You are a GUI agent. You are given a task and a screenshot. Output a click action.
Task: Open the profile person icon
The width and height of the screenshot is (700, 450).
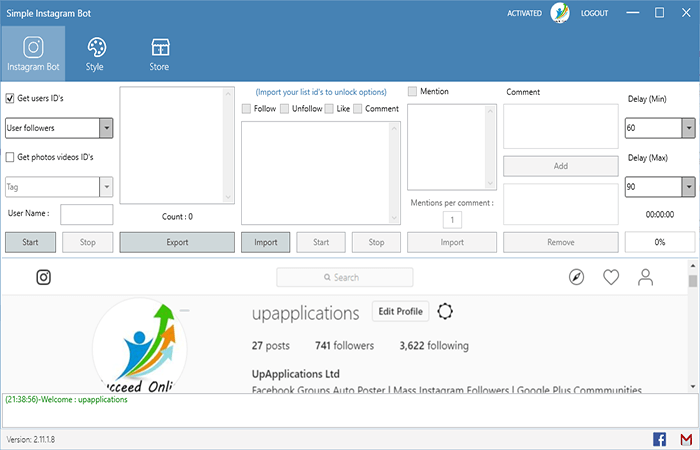click(646, 277)
